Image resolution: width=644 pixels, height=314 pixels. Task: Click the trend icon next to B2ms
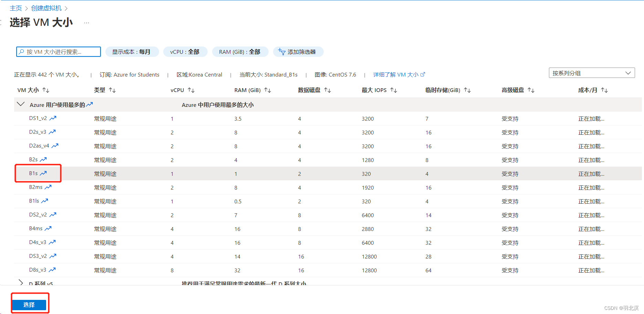(x=48, y=187)
